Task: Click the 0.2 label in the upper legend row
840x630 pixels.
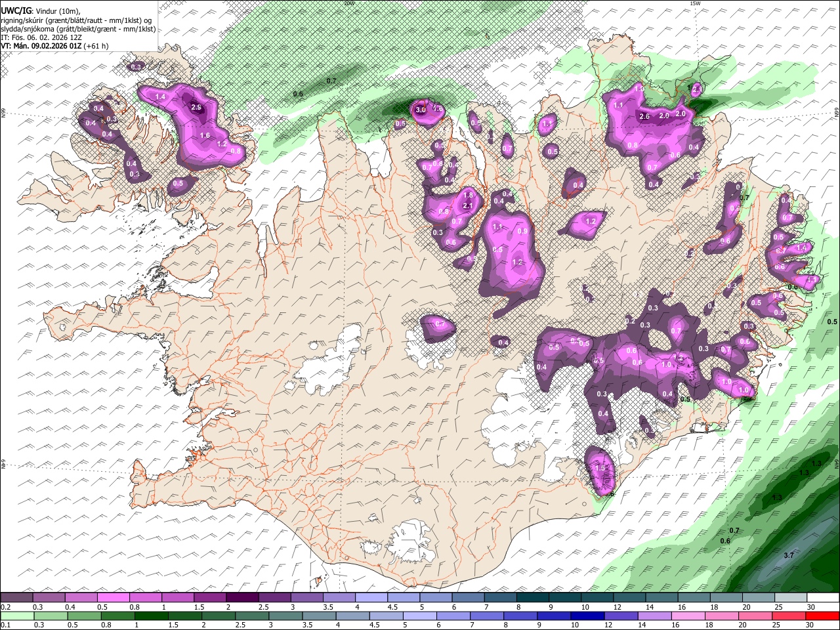Action: click(5, 607)
